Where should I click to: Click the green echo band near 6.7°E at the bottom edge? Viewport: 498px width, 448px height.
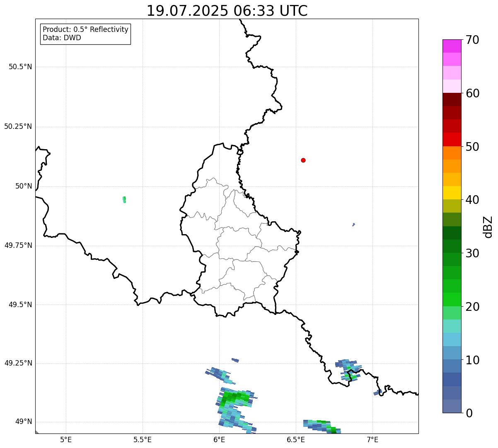(x=322, y=426)
